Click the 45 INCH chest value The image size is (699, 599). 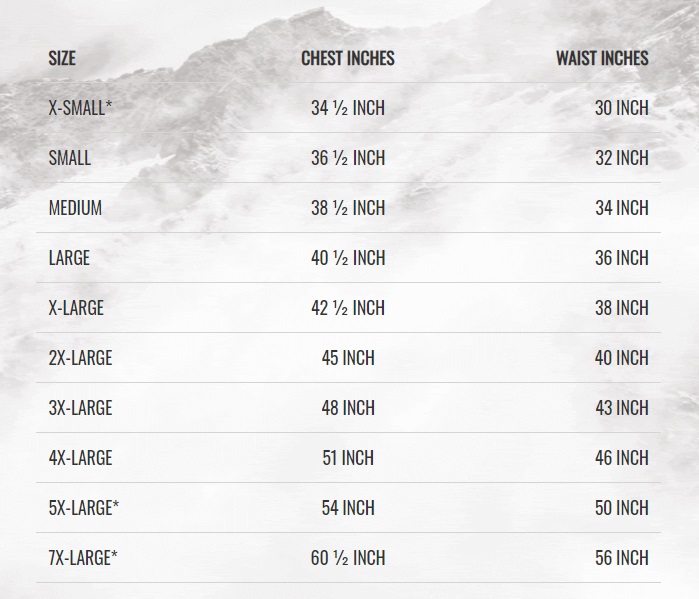[348, 357]
